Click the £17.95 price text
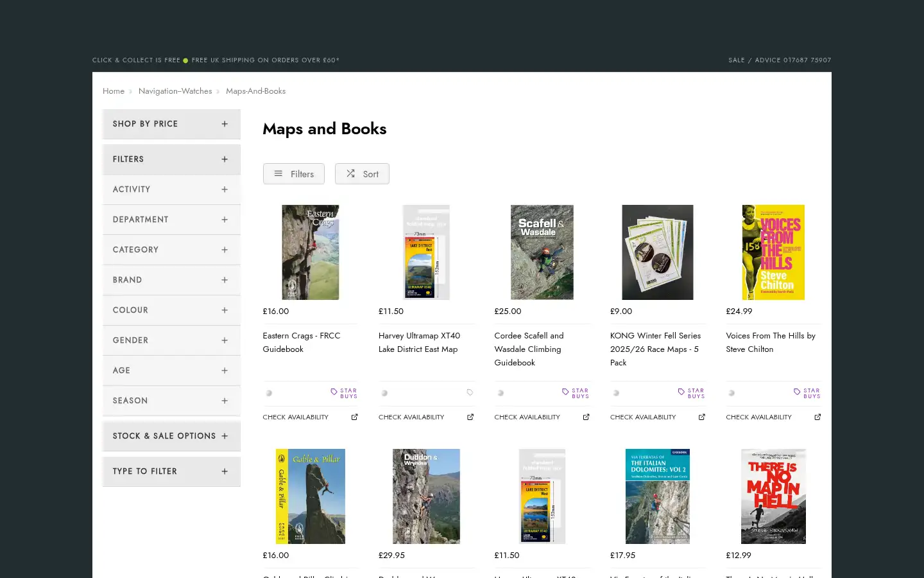Screen dimensions: 924x578 [622, 556]
